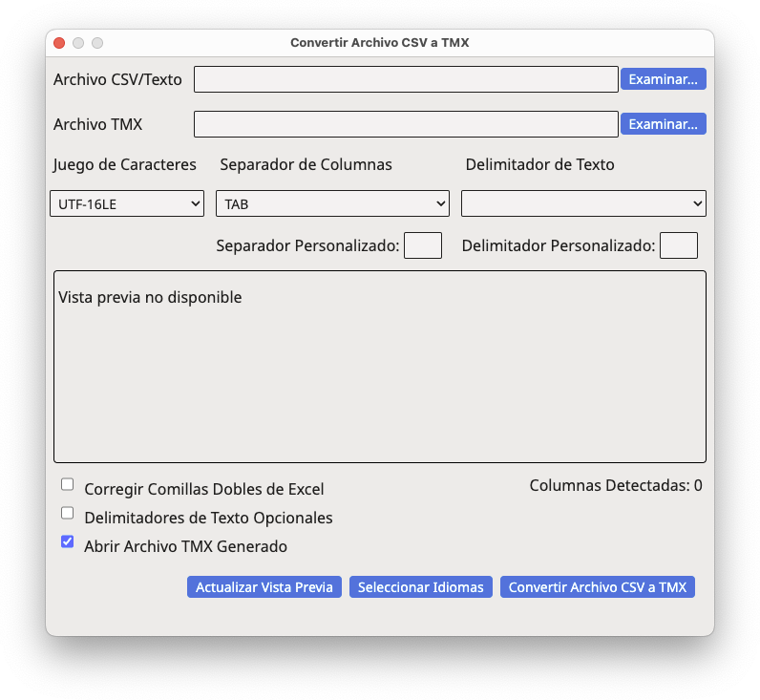This screenshot has width=760, height=700.
Task: Click the 'Convertir Archivo CSV a TMX' window title
Action: point(379,43)
